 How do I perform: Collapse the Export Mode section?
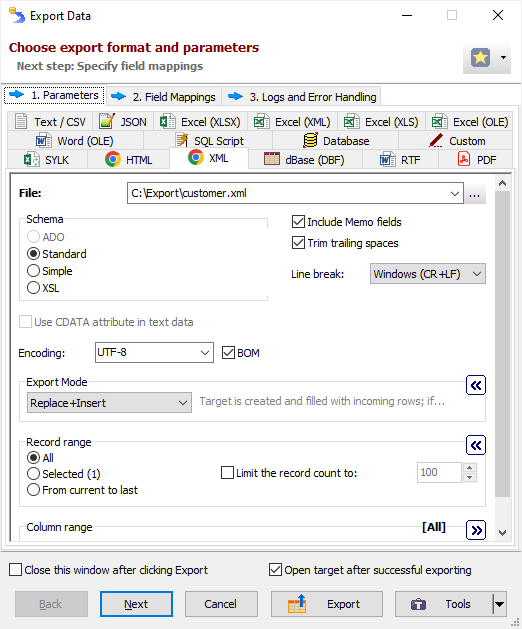pyautogui.click(x=476, y=386)
